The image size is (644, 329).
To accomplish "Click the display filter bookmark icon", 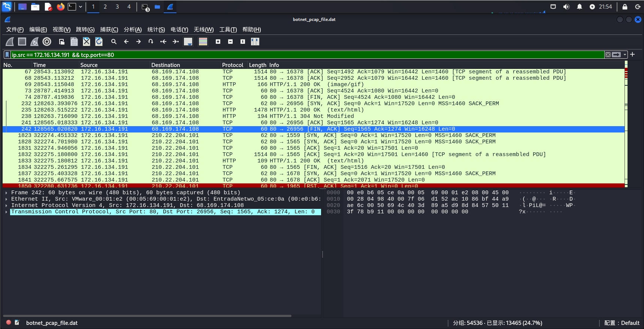I will (7, 55).
